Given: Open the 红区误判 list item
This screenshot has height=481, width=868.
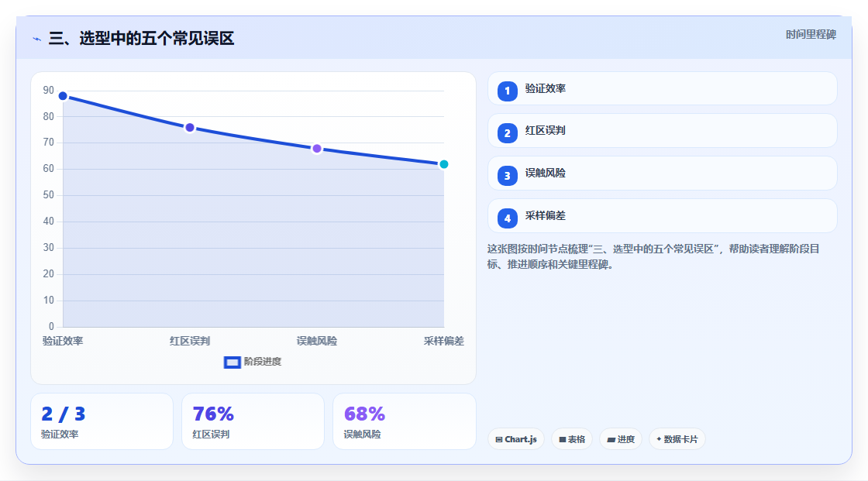Looking at the screenshot, I should click(662, 131).
